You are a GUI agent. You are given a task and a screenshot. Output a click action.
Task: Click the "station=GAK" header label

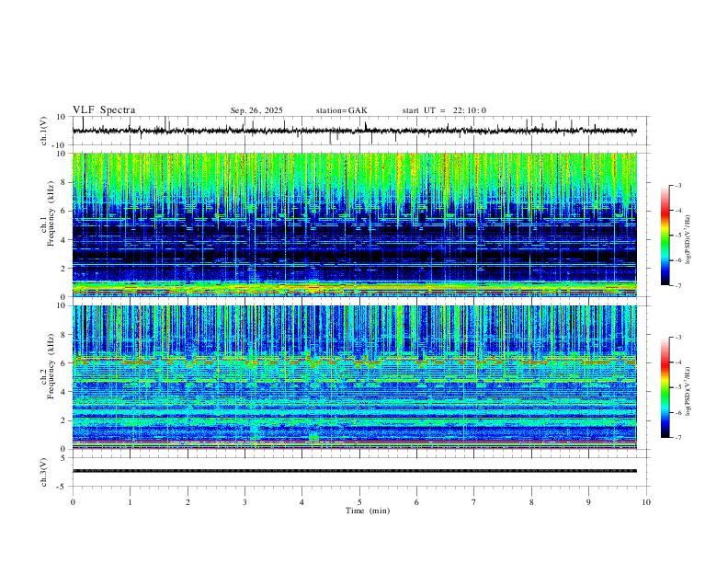tap(341, 110)
